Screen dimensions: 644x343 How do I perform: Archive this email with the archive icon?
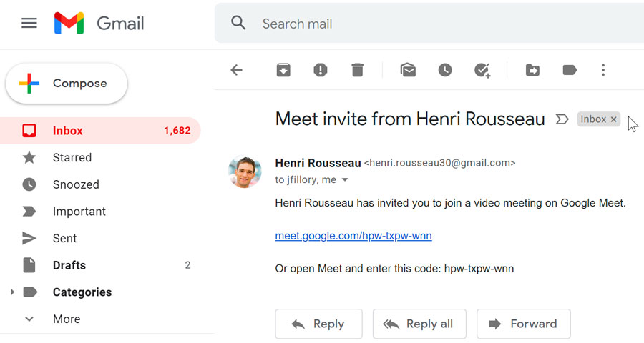[283, 70]
